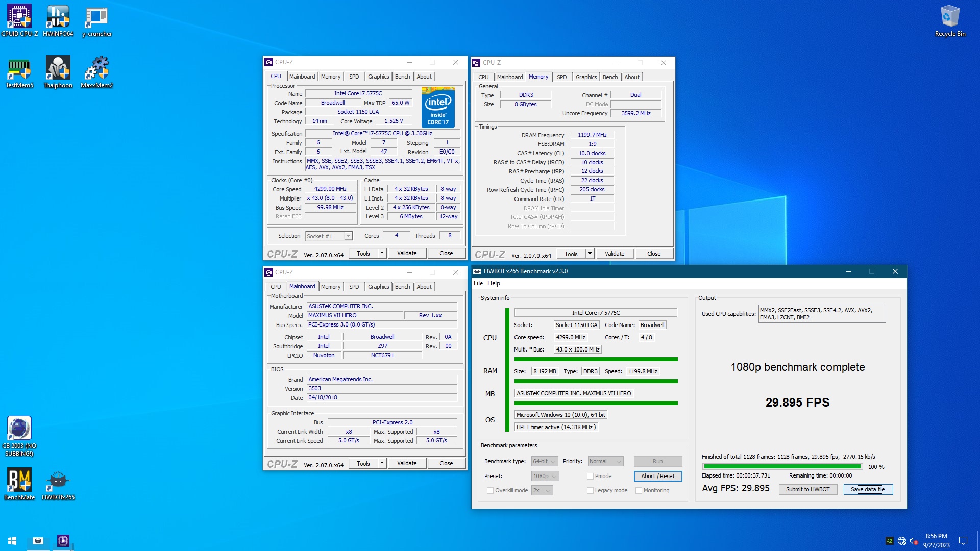Select the BenchMate taskbar icon
980x551 pixels.
[x=38, y=540]
